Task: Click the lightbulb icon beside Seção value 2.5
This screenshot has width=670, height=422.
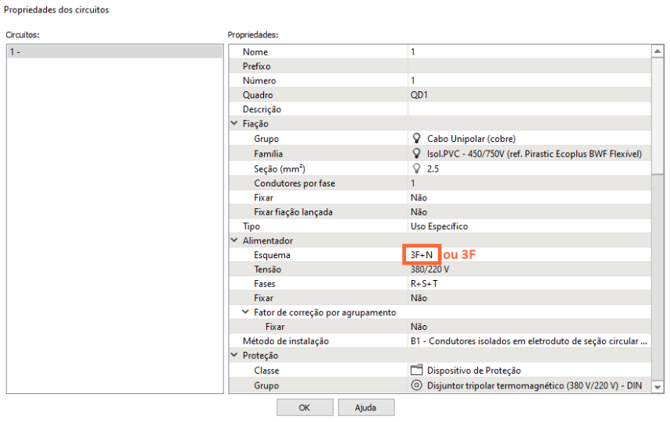Action: pyautogui.click(x=416, y=169)
